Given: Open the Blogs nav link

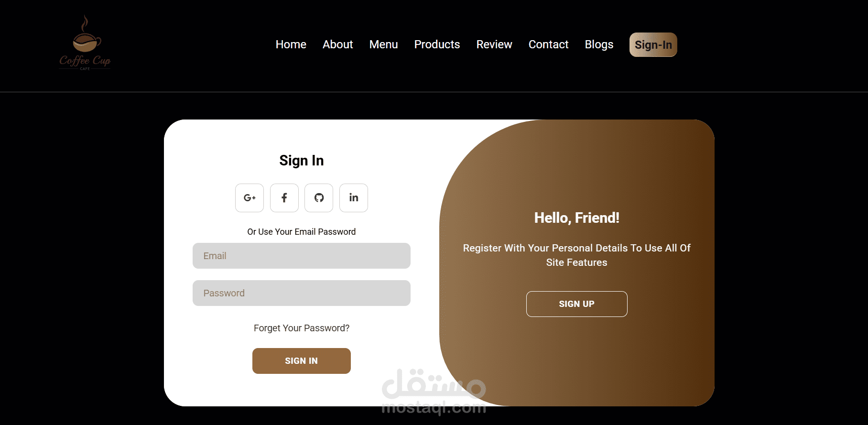Looking at the screenshot, I should (x=599, y=44).
